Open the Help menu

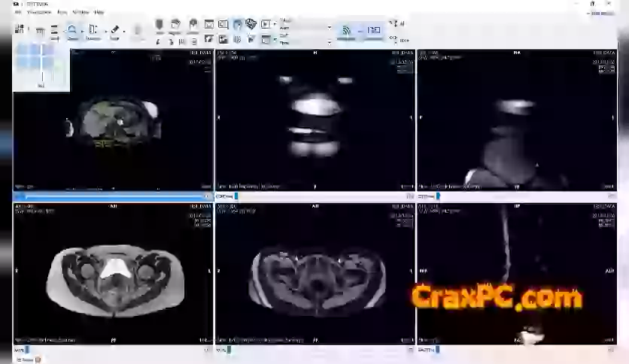(99, 13)
